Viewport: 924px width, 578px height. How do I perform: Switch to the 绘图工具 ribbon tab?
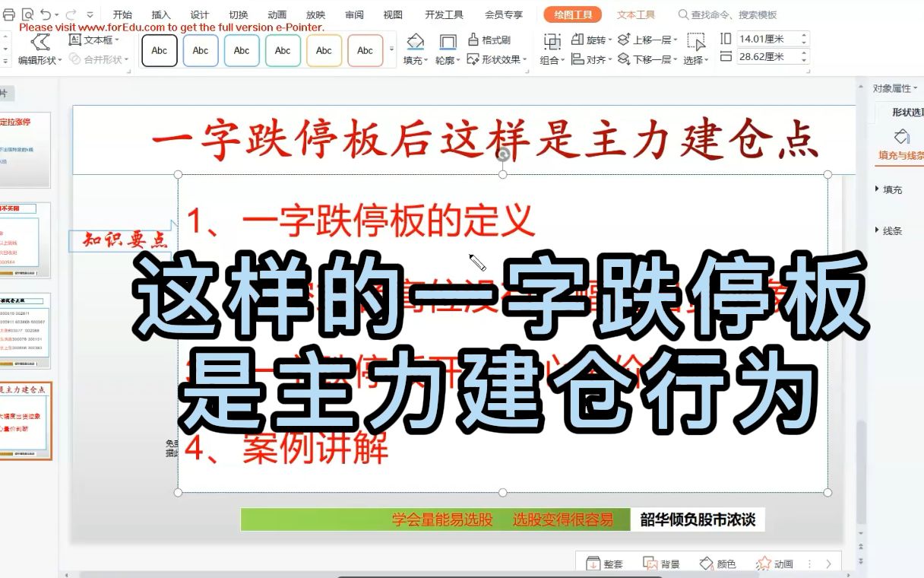571,14
